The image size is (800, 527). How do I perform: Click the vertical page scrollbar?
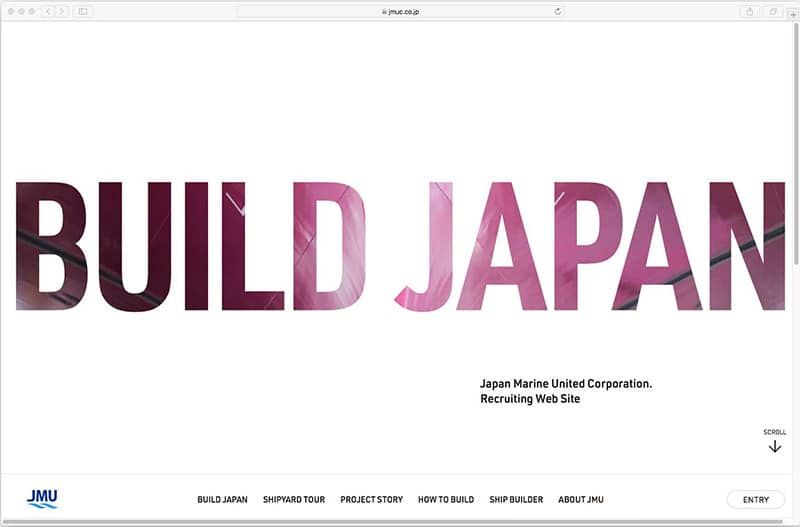point(796,143)
